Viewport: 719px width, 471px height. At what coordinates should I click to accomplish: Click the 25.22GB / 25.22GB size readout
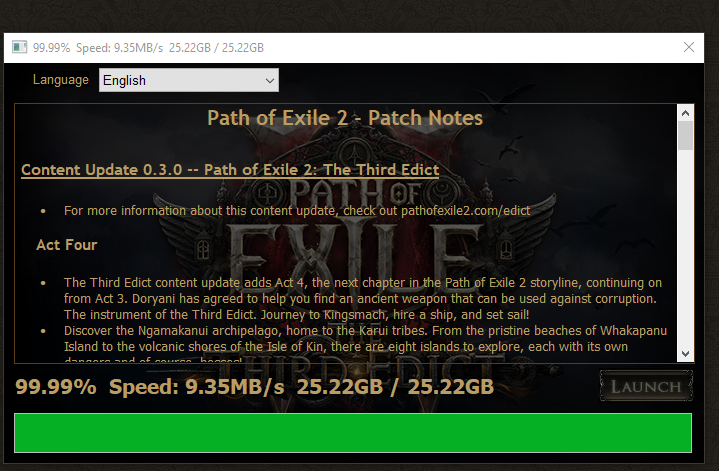coord(395,387)
